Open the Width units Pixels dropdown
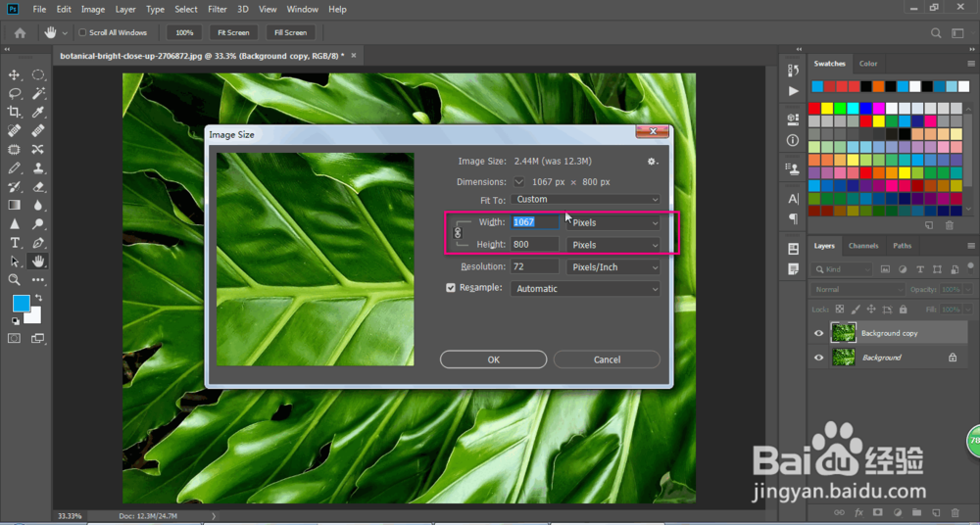Screen dimensions: 980x525 click(x=613, y=222)
